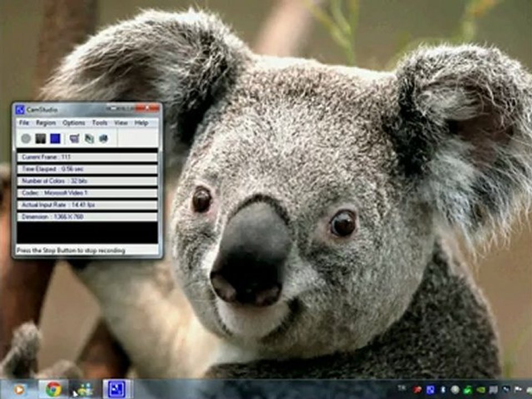Click the Screen Annotations toolbar icon
The height and width of the screenshot is (399, 532).
(103, 139)
